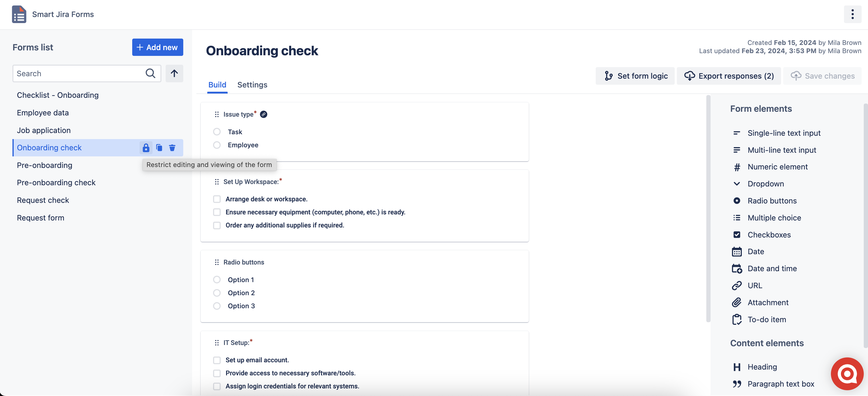
Task: Open the Build tab
Action: point(217,85)
